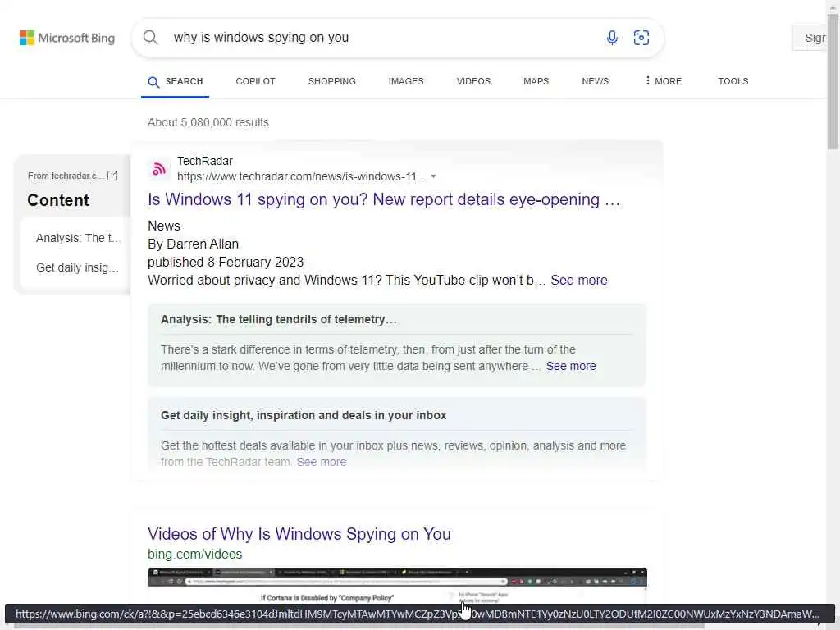Click See more after 'This YouTube clip won't b...'

point(579,281)
